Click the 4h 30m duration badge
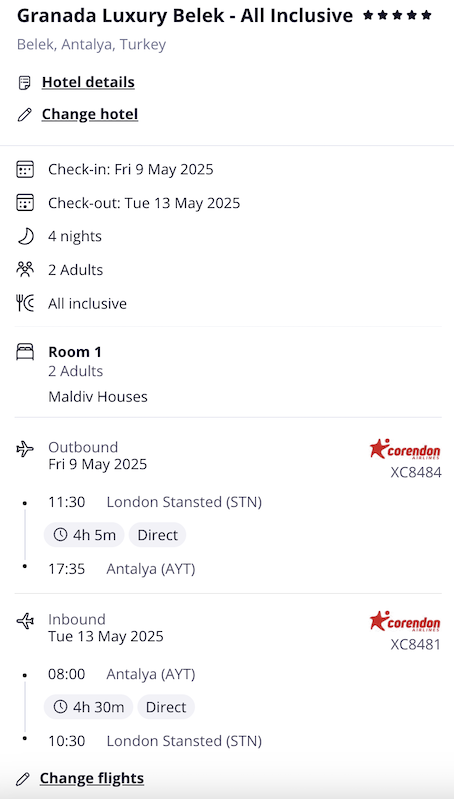This screenshot has height=799, width=454. [x=88, y=707]
